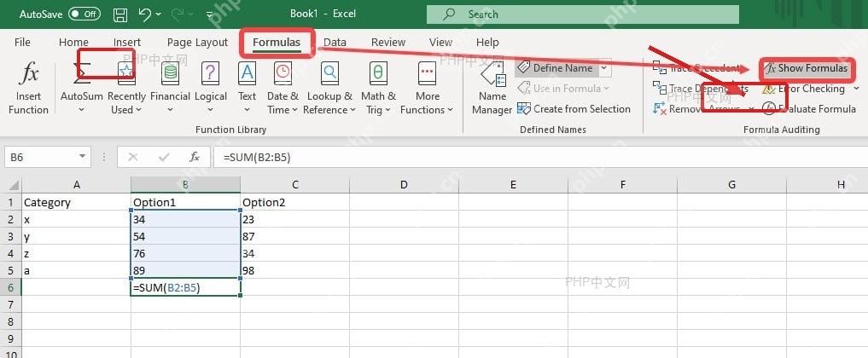Click the Name Box showing B6

coord(40,158)
